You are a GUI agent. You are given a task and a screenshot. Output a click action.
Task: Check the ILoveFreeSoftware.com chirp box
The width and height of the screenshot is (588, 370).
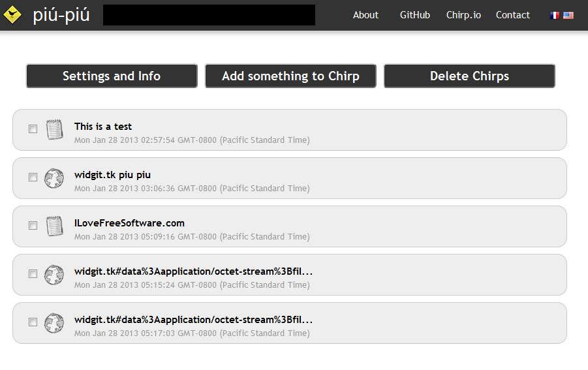(x=33, y=226)
